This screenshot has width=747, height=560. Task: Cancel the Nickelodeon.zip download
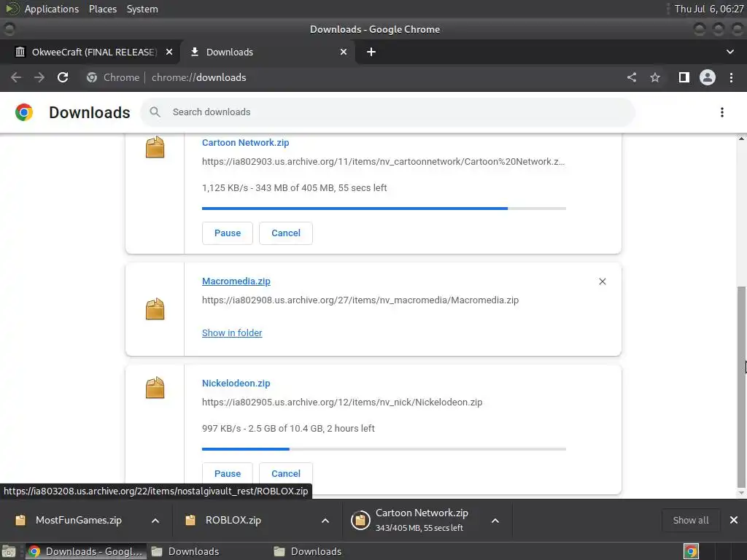(286, 474)
